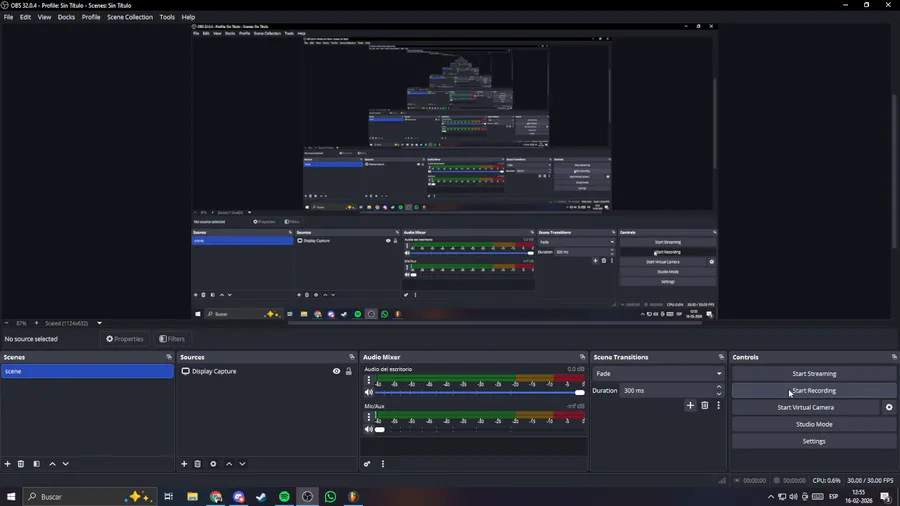Click the Properties button
This screenshot has height=506, width=900.
point(125,339)
